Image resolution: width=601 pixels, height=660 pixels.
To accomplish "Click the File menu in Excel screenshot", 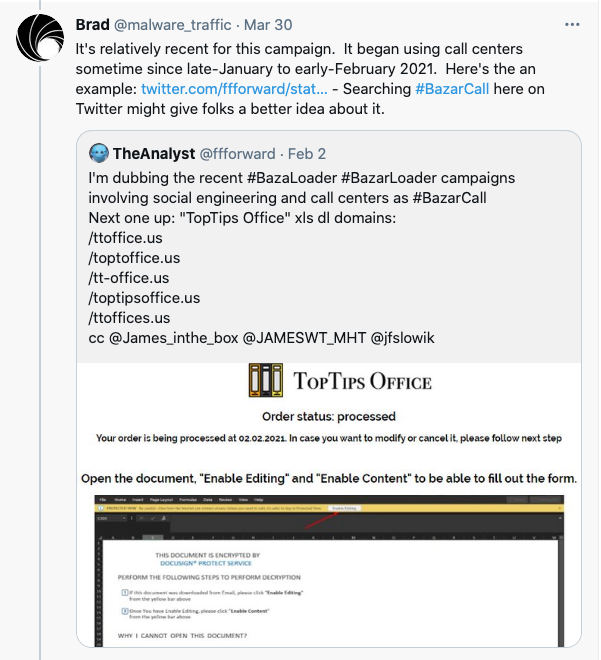I will point(101,498).
